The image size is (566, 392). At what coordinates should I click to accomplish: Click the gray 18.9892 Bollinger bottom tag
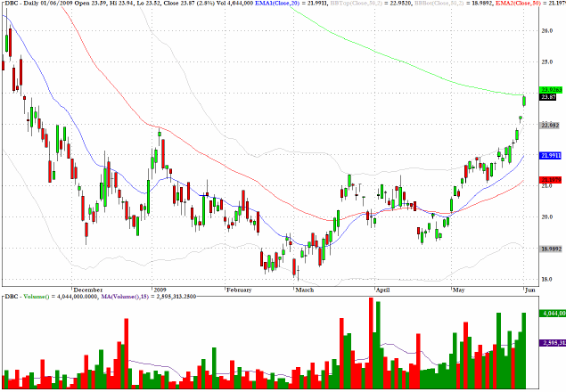[x=551, y=249]
